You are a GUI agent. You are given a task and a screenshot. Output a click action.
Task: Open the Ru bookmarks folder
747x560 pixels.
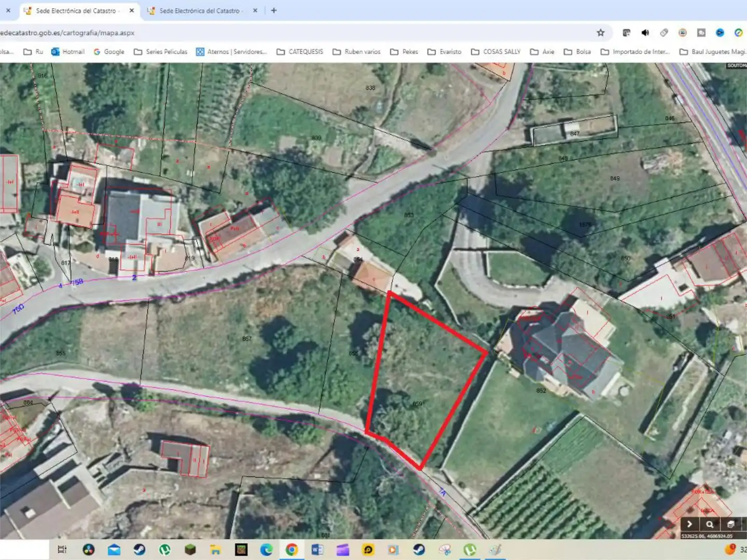pos(34,52)
